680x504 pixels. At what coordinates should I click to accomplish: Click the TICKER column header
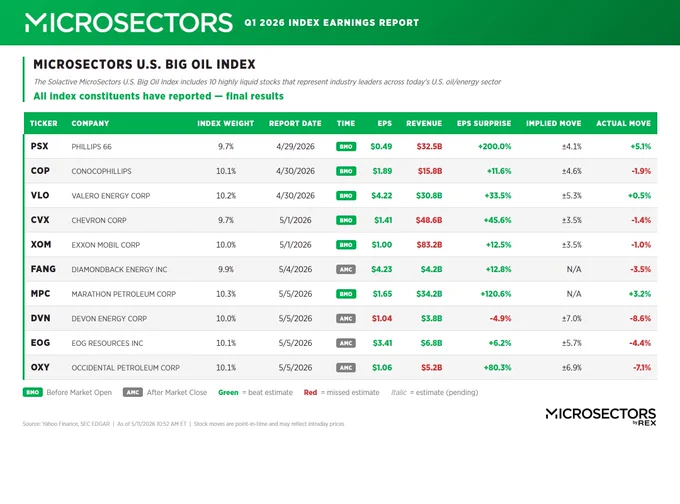tap(43, 123)
